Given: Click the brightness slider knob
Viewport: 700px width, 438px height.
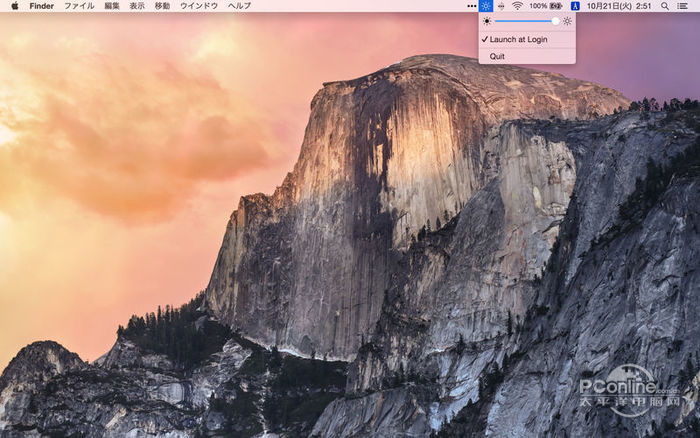Looking at the screenshot, I should (x=555, y=21).
